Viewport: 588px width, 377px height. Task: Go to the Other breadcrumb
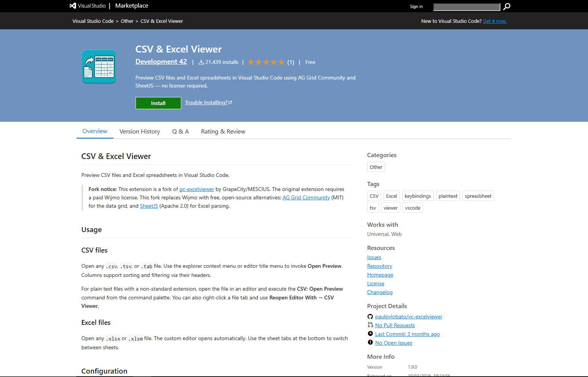pos(127,21)
